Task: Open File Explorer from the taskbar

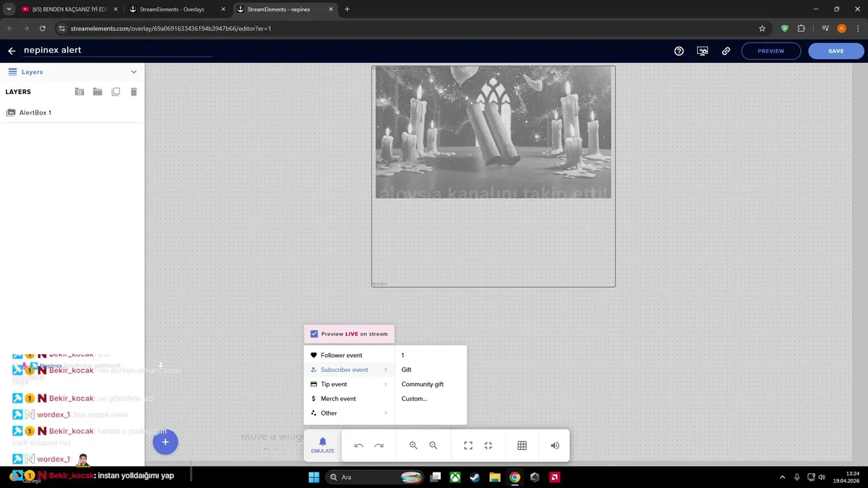Action: 495,477
